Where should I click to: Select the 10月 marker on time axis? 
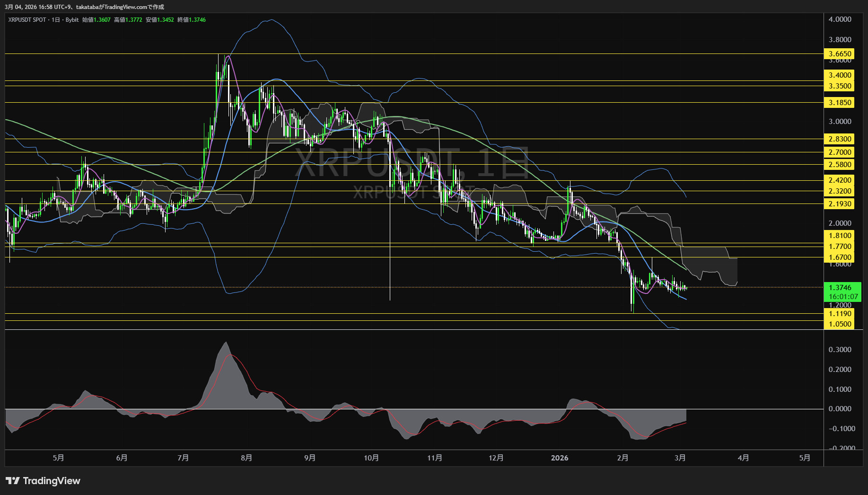click(x=371, y=458)
